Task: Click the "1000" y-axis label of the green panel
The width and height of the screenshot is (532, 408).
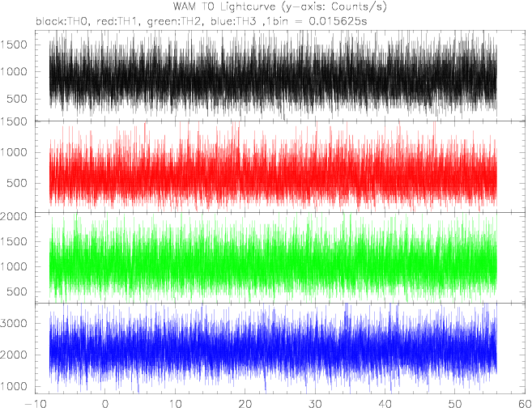Action: point(15,266)
